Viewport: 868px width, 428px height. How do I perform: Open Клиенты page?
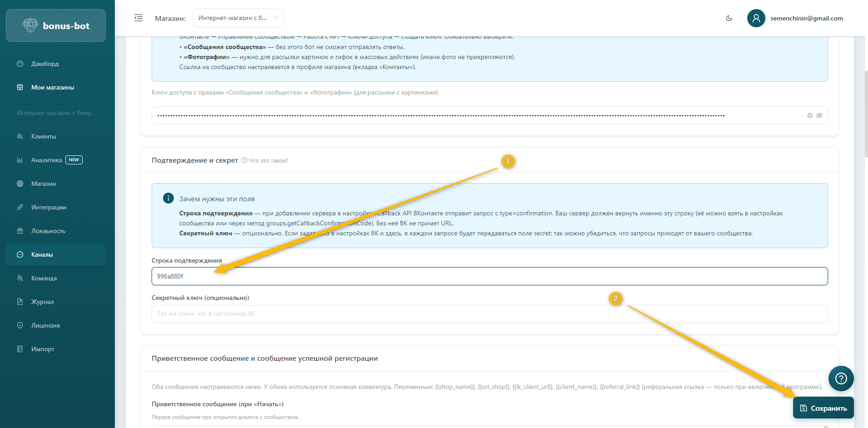pyautogui.click(x=44, y=136)
